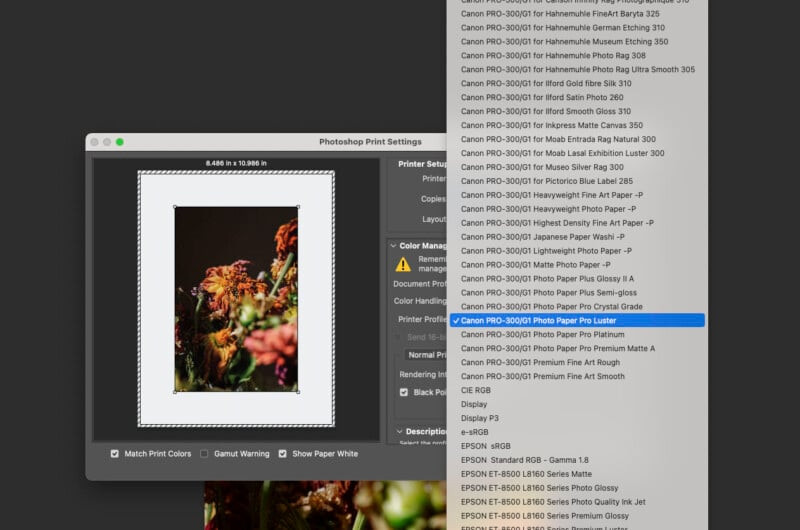
Task: Select EPSON ET-8500 L8160 Series Photo Glossy
Action: pyautogui.click(x=577, y=488)
